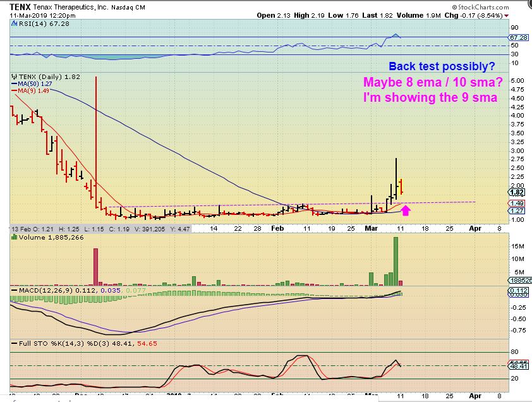Click the 'Feb' date label under price chart
The width and height of the screenshot is (532, 402).
(277, 229)
